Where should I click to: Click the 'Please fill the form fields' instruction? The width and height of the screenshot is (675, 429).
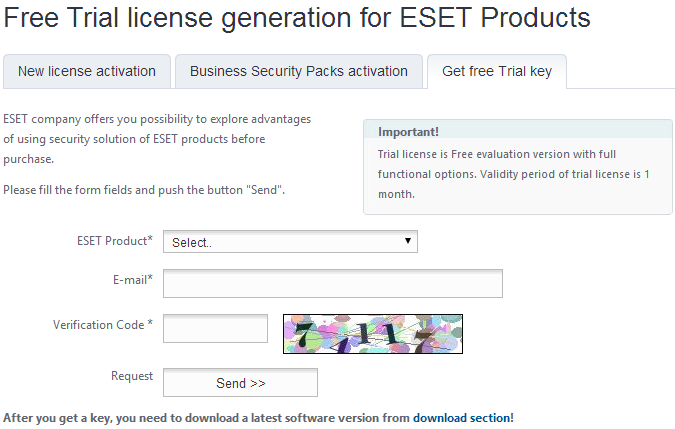[x=145, y=189]
